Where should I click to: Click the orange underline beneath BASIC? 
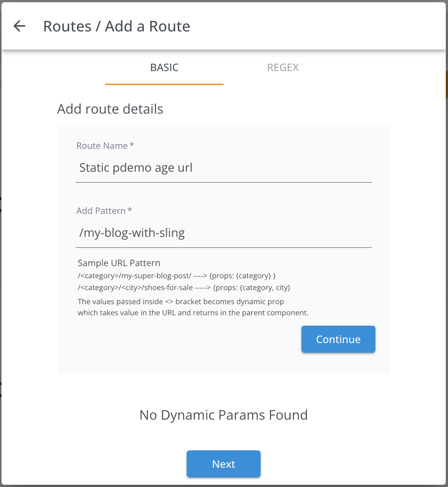click(164, 84)
